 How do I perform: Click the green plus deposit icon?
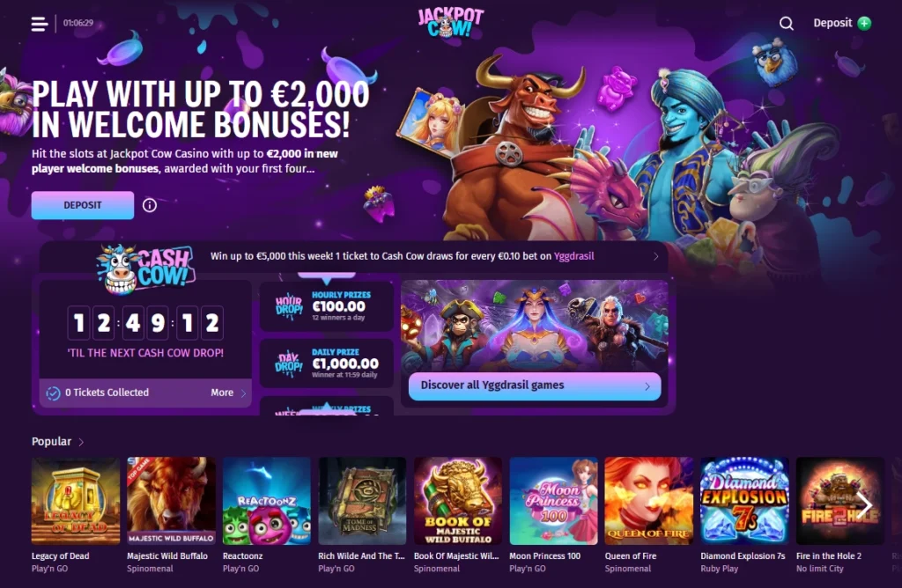click(864, 23)
